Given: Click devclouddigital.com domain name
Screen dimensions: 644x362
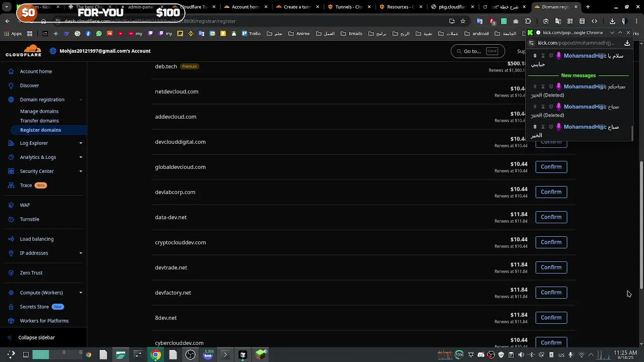Looking at the screenshot, I should (180, 142).
